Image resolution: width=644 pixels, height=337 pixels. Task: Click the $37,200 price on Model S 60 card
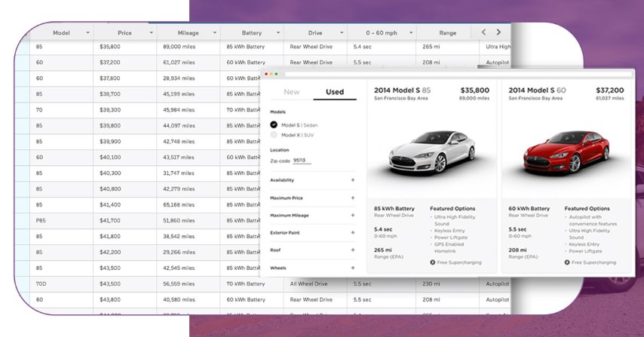[x=609, y=90]
